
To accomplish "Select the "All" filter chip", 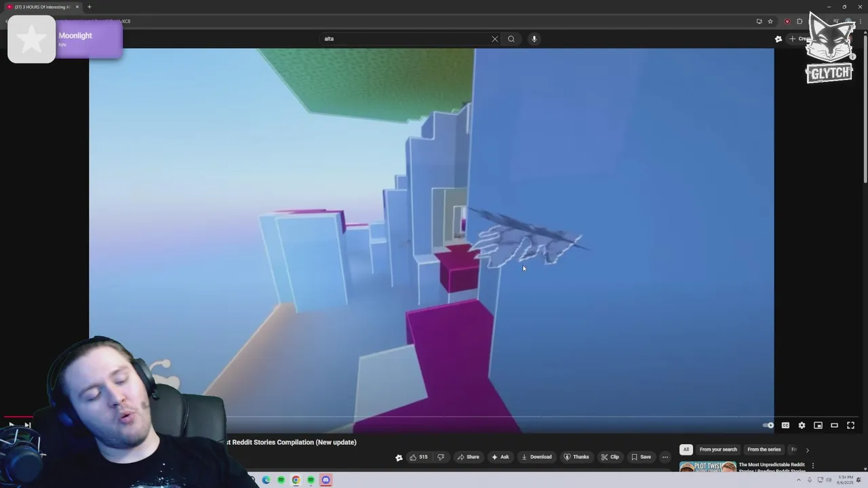I will click(x=686, y=449).
